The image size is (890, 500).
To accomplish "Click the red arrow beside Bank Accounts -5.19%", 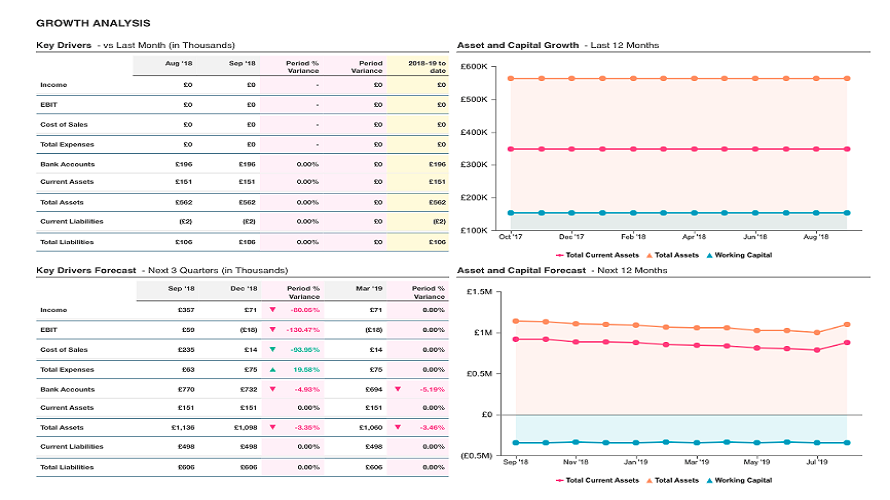I will [398, 389].
